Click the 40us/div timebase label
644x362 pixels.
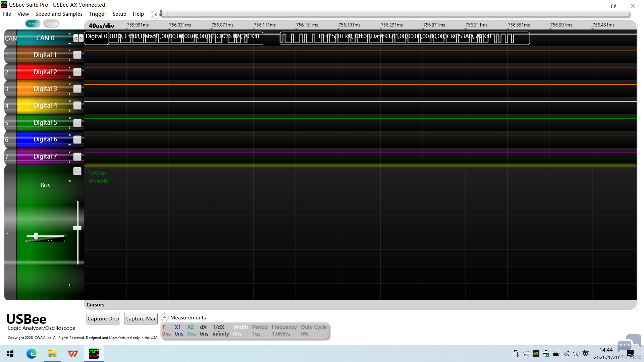(x=101, y=25)
